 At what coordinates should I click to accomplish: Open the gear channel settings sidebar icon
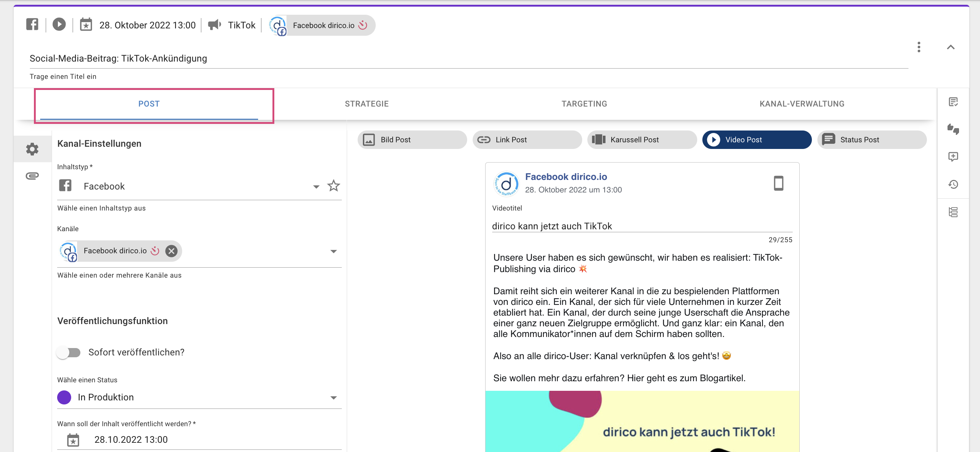click(x=32, y=149)
